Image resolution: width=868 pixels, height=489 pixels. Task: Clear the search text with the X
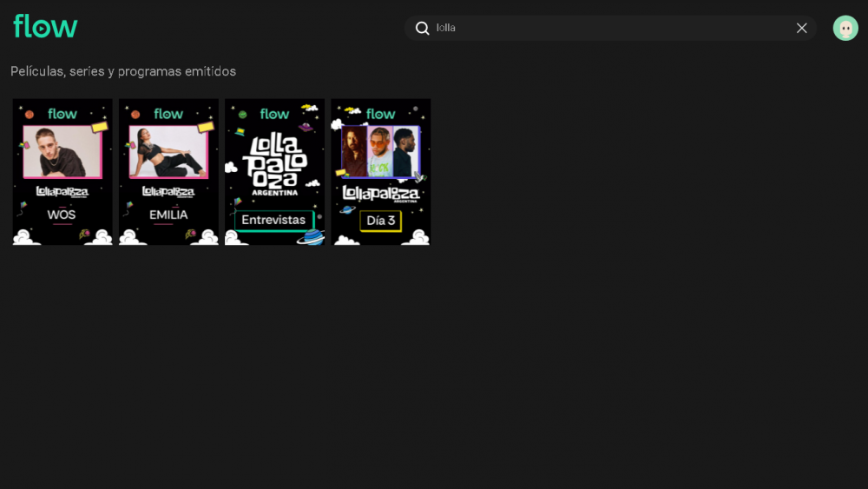[x=801, y=28]
